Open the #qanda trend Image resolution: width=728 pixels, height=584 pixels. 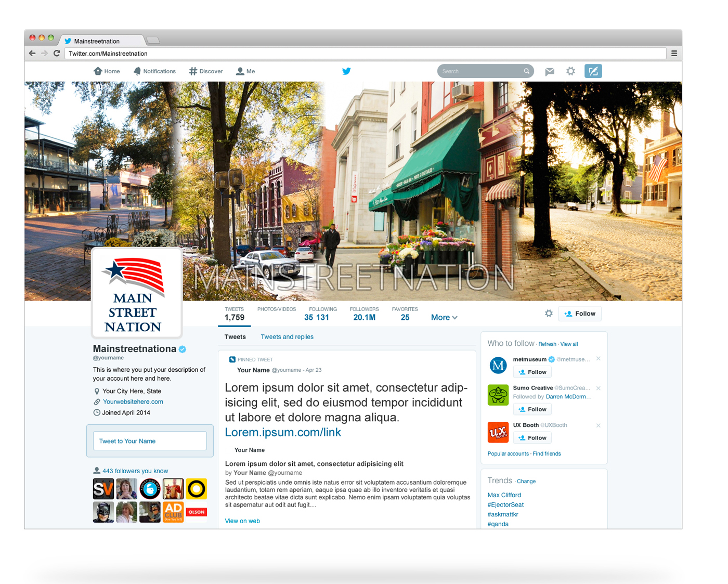498,524
